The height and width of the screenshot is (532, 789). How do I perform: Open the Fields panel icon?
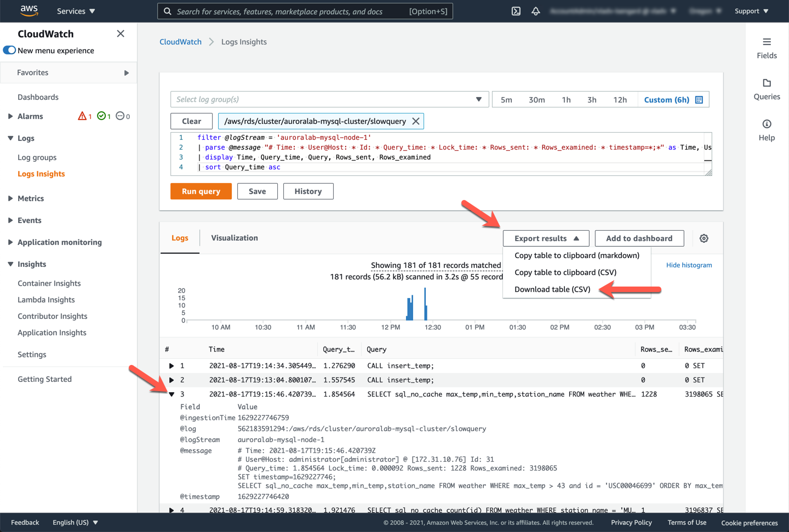click(x=767, y=42)
